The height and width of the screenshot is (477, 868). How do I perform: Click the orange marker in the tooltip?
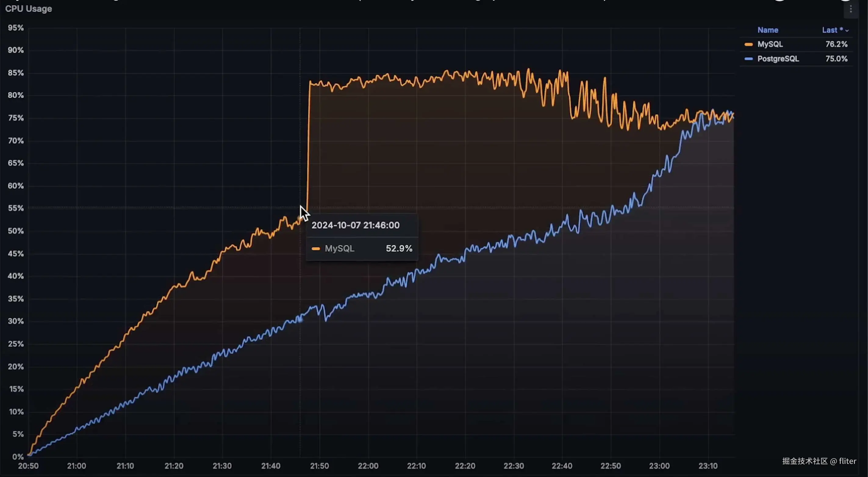(x=315, y=249)
